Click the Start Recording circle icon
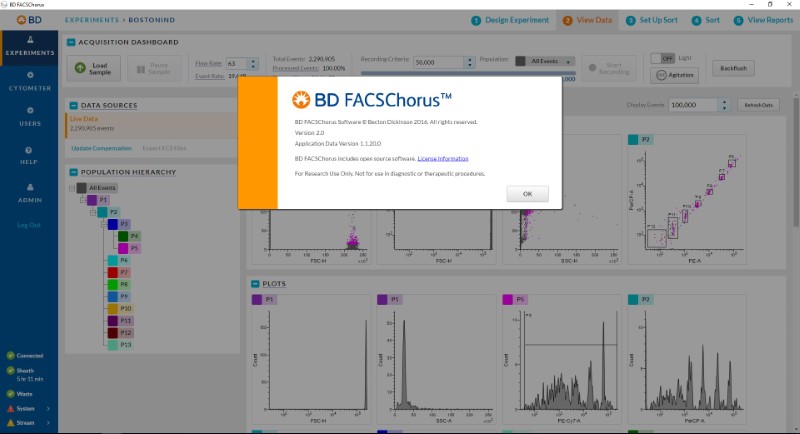Screen dimensions: 800x434 (x=592, y=68)
